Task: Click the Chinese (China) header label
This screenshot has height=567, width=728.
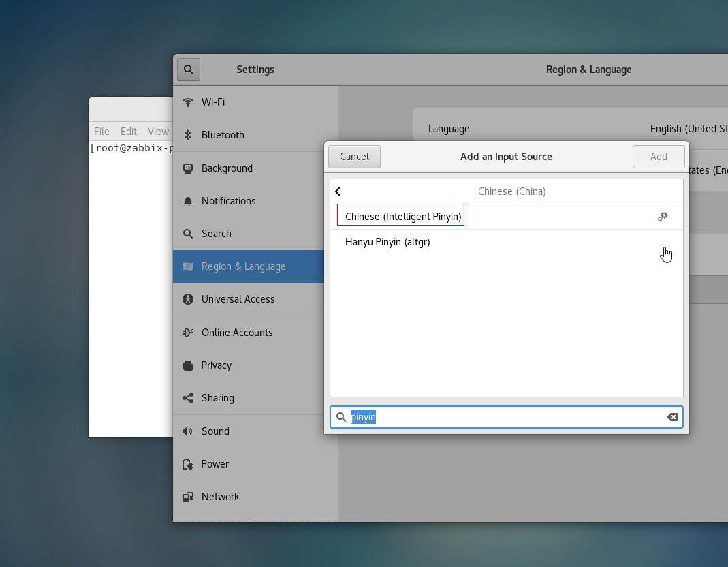Action: [x=511, y=191]
